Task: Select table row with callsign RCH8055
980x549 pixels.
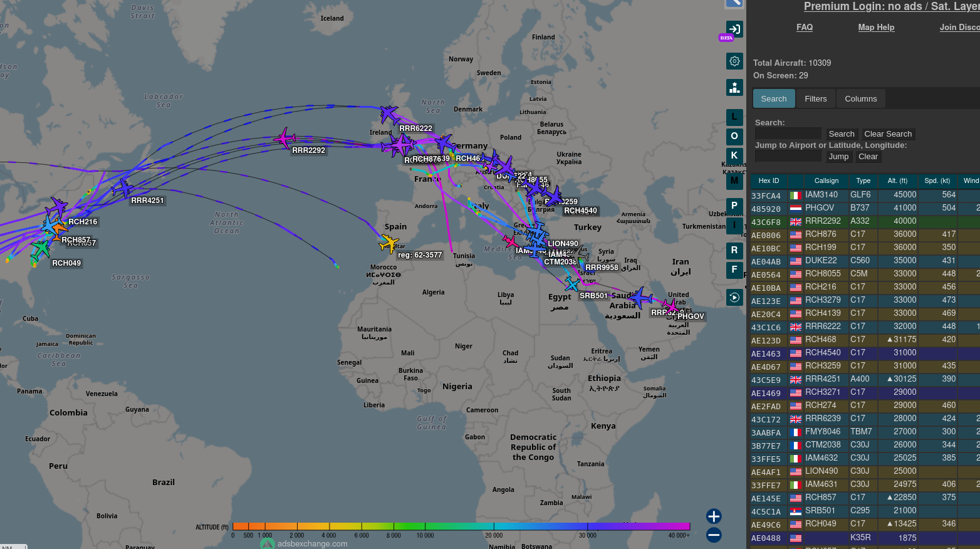Action: coord(865,274)
